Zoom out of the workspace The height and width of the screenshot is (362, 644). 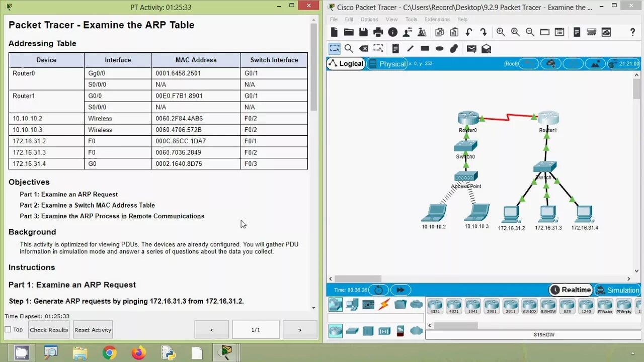point(530,32)
